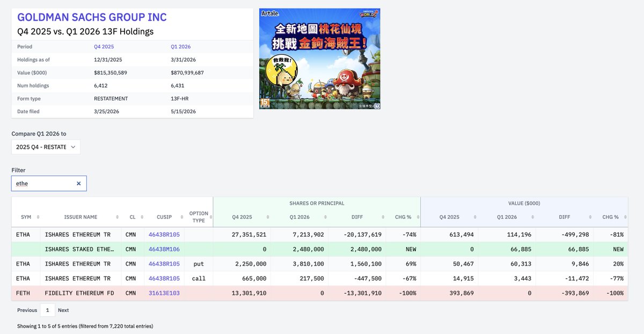Go to the Previous page
Screen dimensions: 644x334
click(x=27, y=310)
